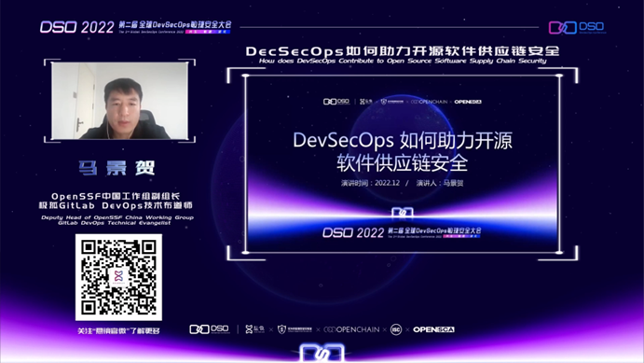Click the chain-link icon inside the slide
The height and width of the screenshot is (363, 644).
pos(403,213)
